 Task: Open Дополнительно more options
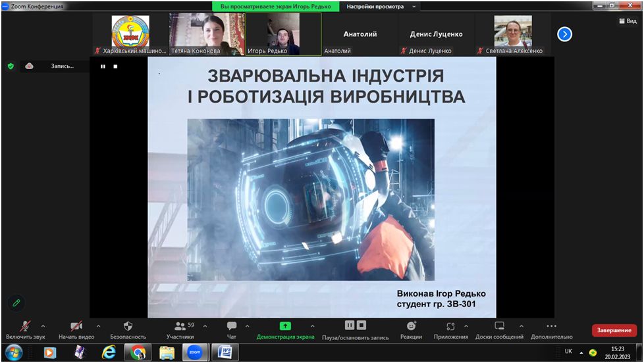click(x=552, y=330)
